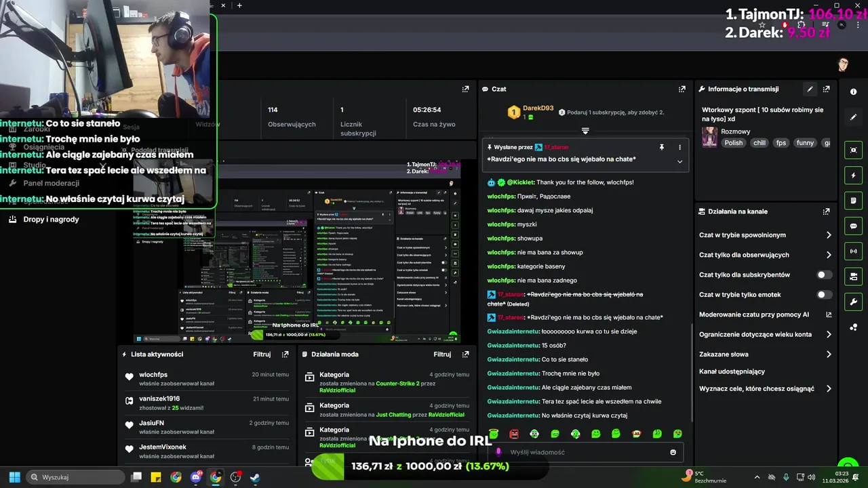Expand Wyznacz cele, które chcesz osiągnąć
This screenshot has height=488, width=868.
829,389
